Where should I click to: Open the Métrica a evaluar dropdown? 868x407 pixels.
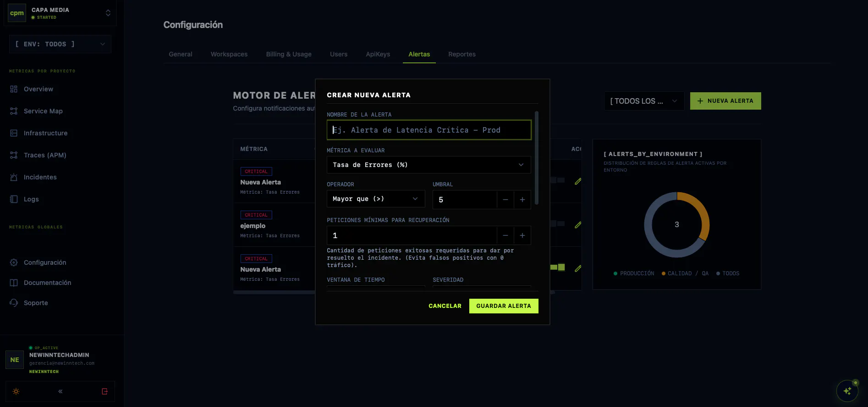429,165
